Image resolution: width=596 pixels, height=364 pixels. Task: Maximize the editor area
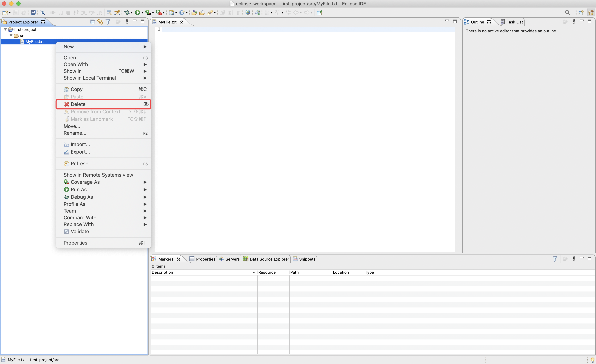point(455,22)
